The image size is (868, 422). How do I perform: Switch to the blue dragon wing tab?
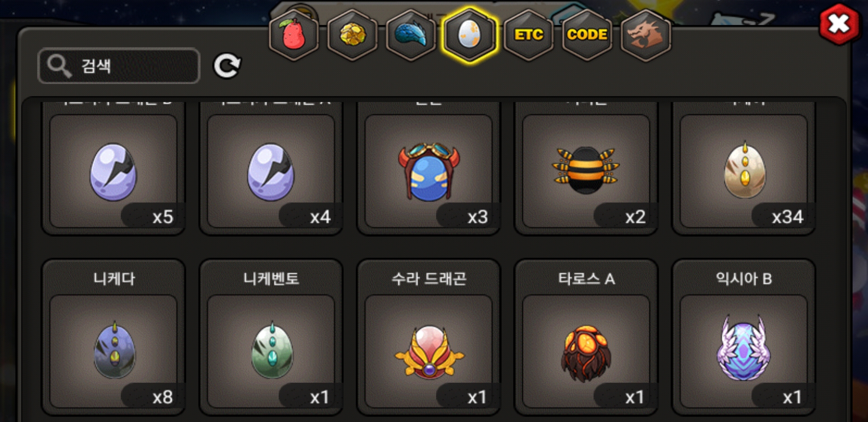pyautogui.click(x=411, y=35)
